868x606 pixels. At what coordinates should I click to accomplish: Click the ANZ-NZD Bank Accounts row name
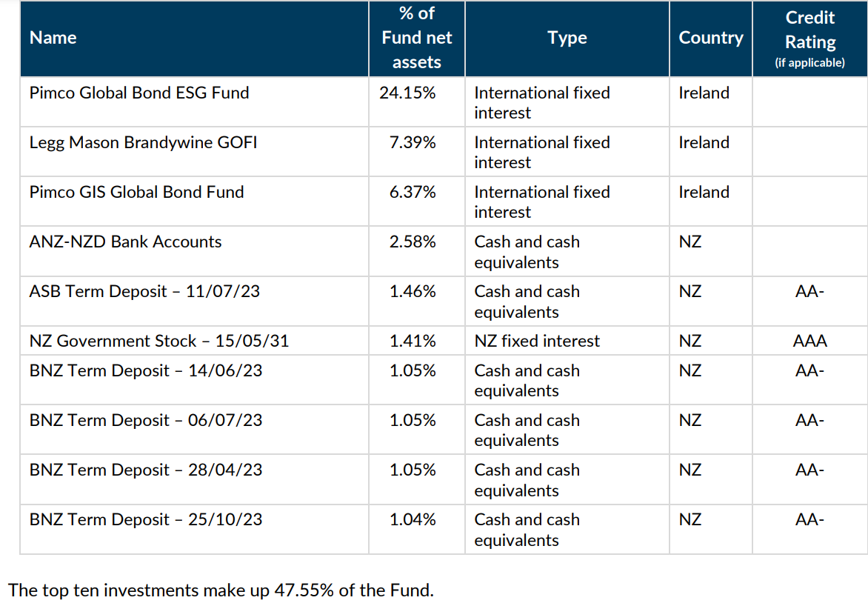point(125,242)
